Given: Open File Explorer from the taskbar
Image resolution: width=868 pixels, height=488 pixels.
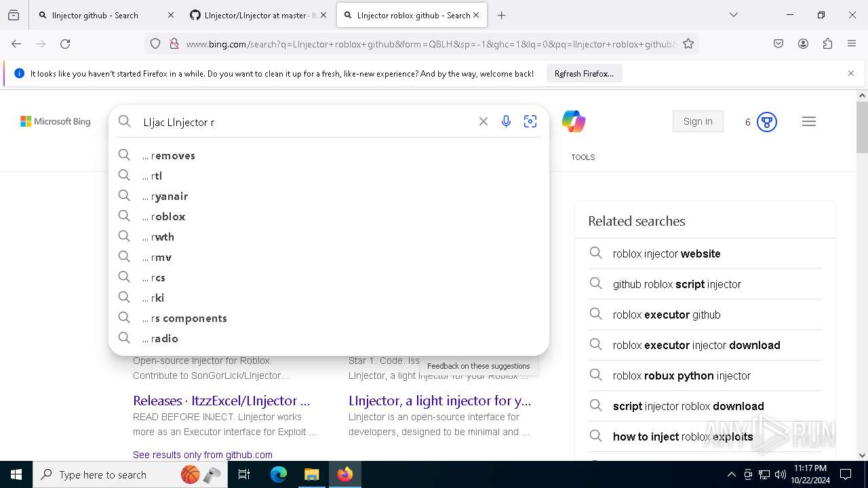Looking at the screenshot, I should pyautogui.click(x=311, y=474).
